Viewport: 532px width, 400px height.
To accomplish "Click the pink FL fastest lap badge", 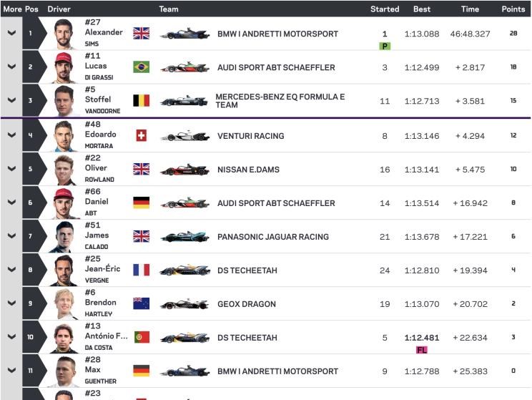I will point(422,350).
